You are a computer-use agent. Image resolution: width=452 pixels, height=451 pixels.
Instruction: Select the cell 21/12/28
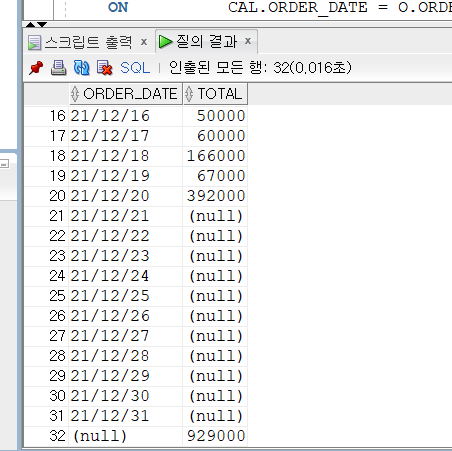(x=126, y=356)
